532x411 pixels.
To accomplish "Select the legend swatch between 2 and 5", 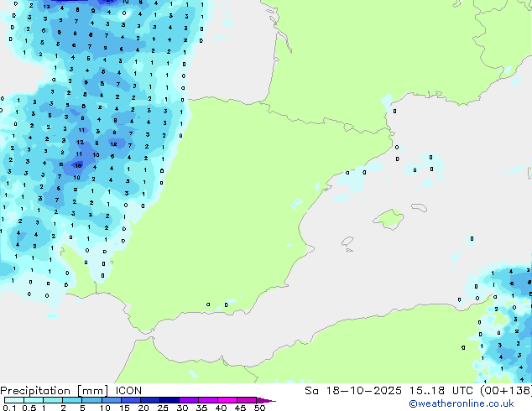I will coord(72,400).
